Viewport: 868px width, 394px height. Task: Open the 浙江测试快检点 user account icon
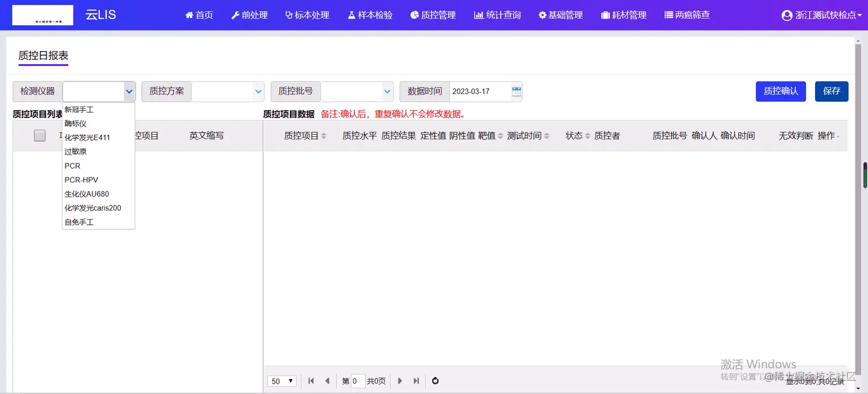pos(786,15)
